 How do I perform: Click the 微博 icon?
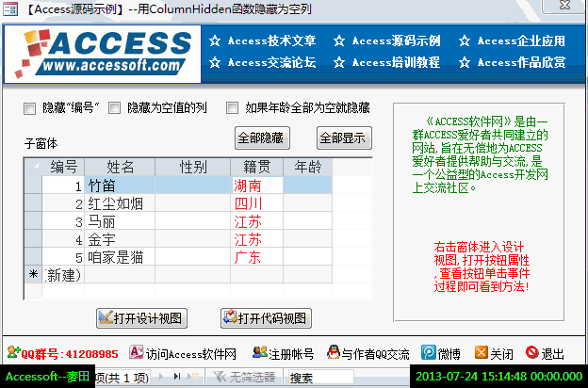[x=428, y=352]
